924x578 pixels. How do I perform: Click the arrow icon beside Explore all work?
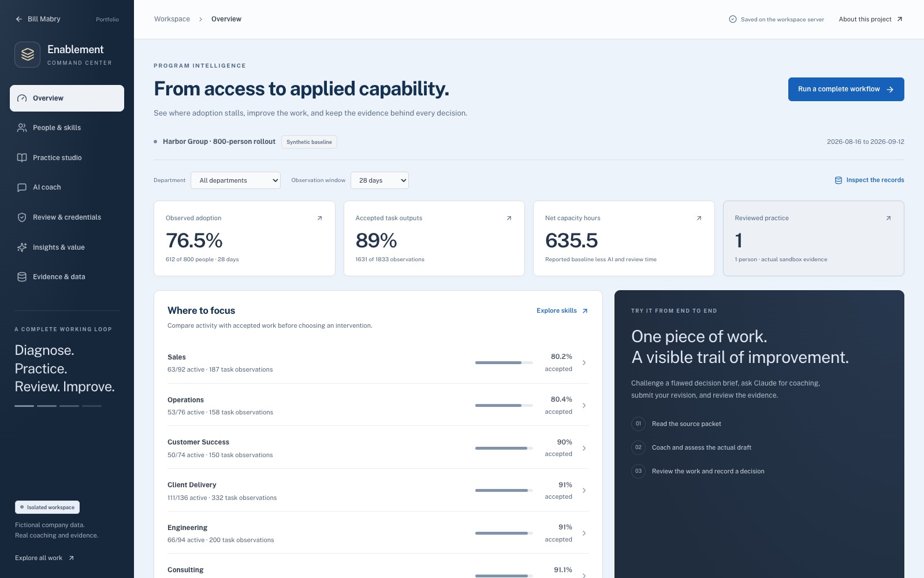(71, 558)
